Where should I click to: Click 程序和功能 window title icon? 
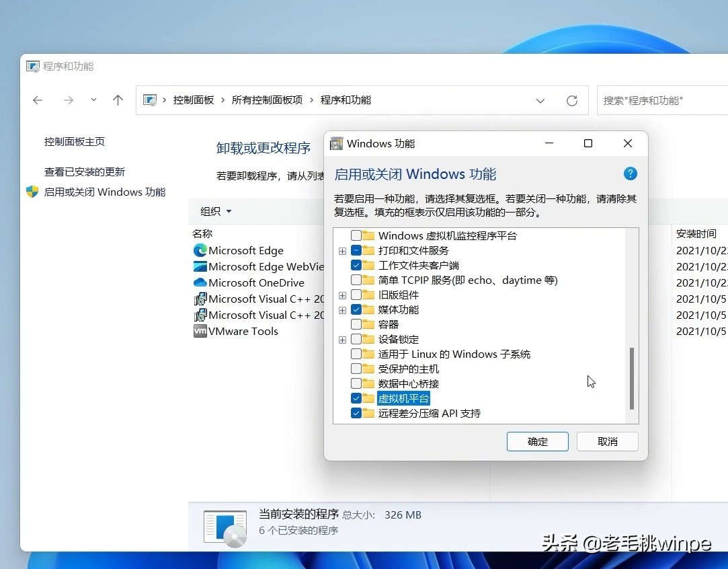point(32,67)
